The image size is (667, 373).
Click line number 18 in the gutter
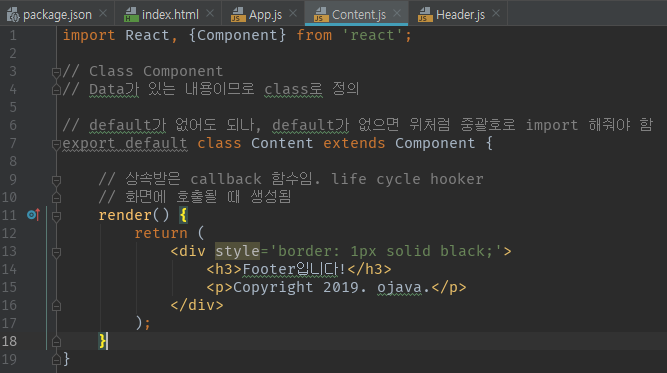pyautogui.click(x=9, y=341)
